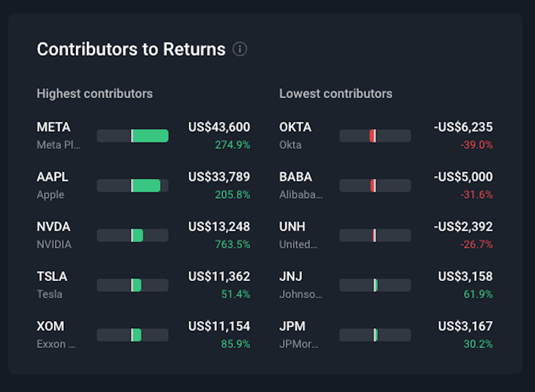Click the 61.9% return figure

click(x=478, y=294)
